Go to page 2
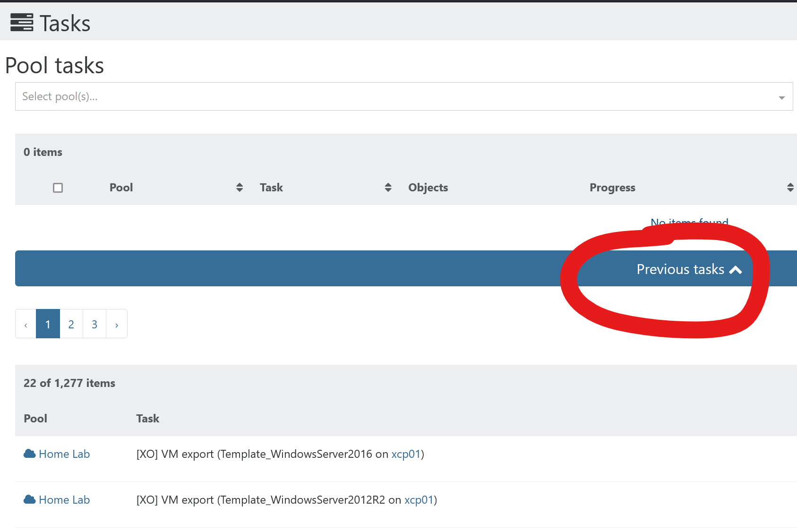 [x=71, y=324]
